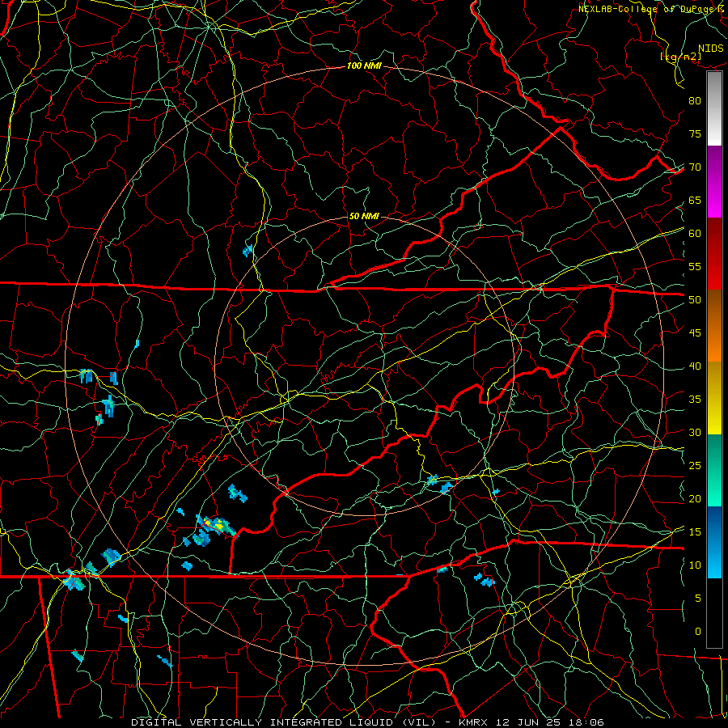This screenshot has height=728, width=728.
Task: Click the legend value 55
Action: (695, 267)
